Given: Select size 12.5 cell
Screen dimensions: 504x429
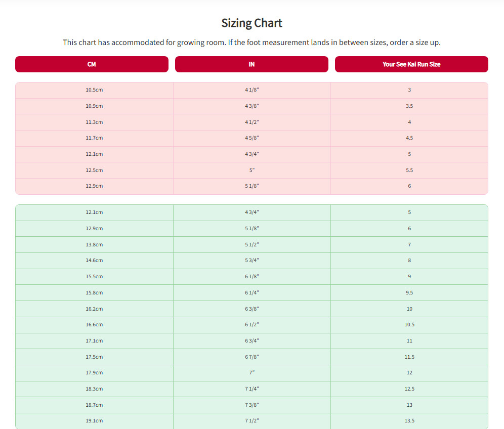Looking at the screenshot, I should pyautogui.click(x=409, y=389).
